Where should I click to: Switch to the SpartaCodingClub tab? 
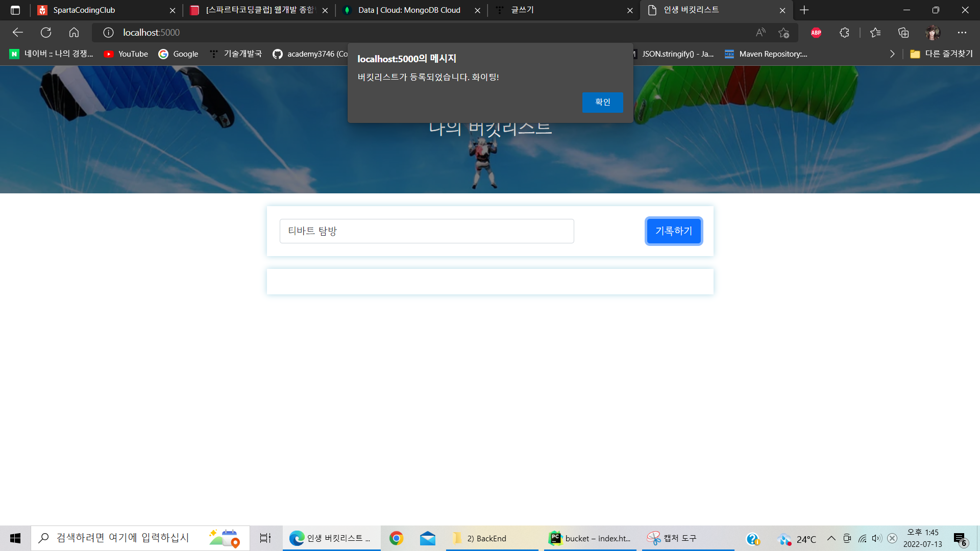pyautogui.click(x=84, y=10)
